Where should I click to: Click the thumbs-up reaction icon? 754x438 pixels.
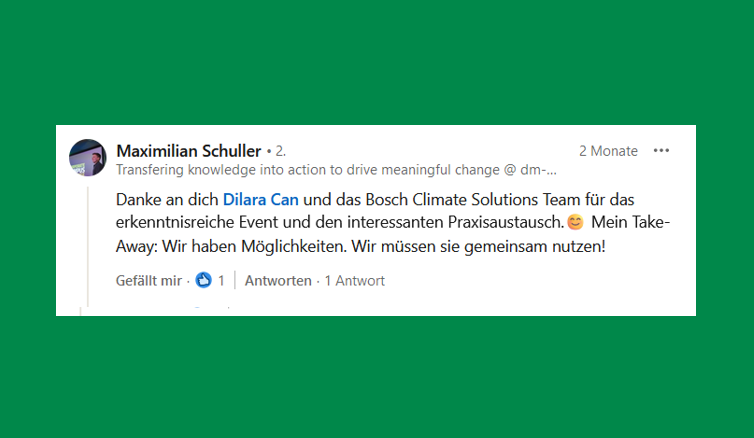pos(204,281)
